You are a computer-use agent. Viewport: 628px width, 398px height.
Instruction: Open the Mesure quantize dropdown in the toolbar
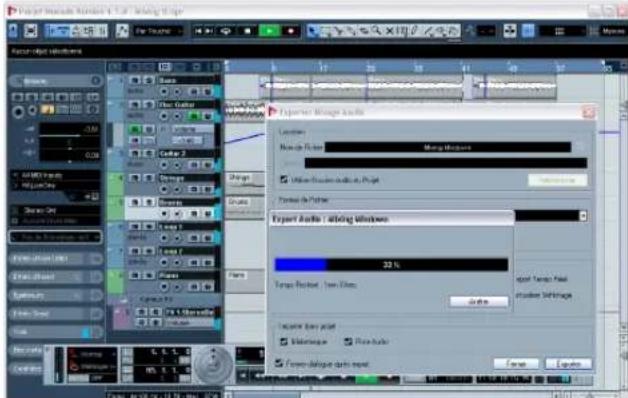[x=613, y=31]
